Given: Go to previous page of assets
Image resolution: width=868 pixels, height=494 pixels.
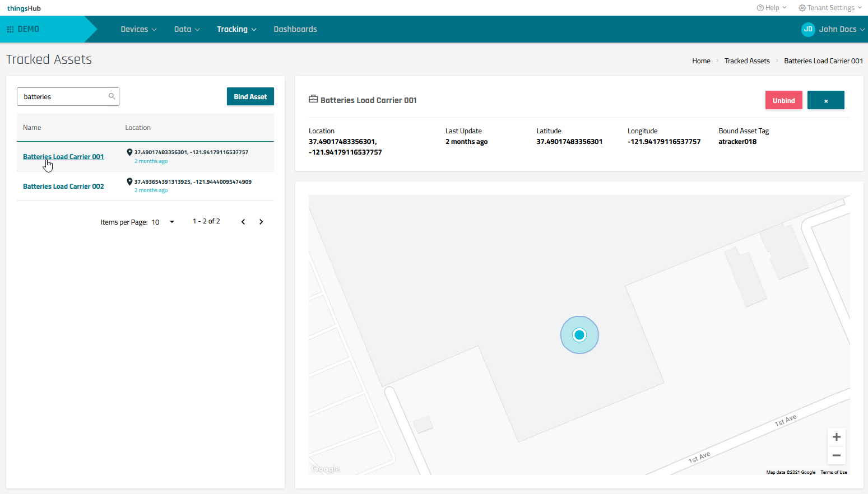Looking at the screenshot, I should (x=243, y=222).
